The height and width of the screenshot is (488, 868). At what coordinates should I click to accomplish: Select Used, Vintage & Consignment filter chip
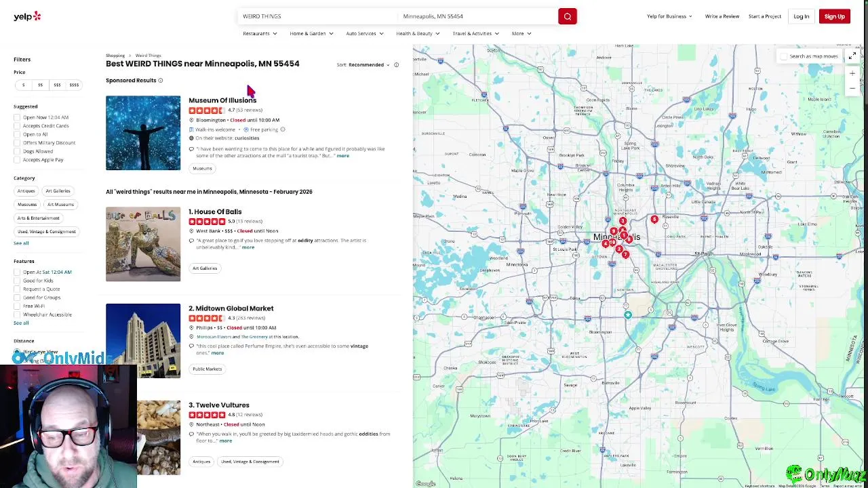click(46, 232)
